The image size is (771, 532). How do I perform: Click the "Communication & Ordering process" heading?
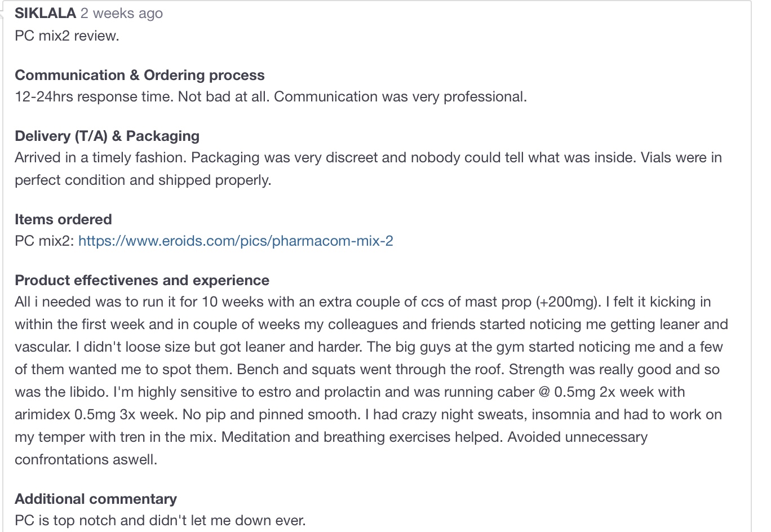click(140, 75)
